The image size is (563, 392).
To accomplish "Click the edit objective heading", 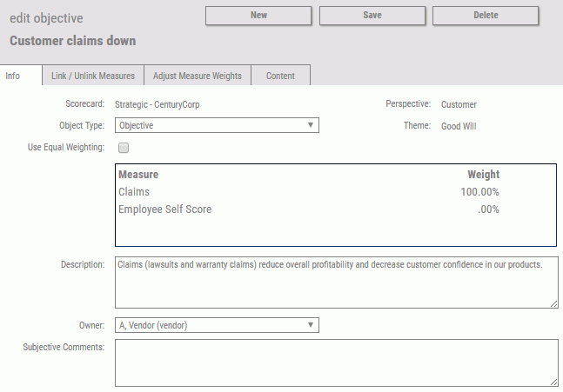I will (46, 18).
